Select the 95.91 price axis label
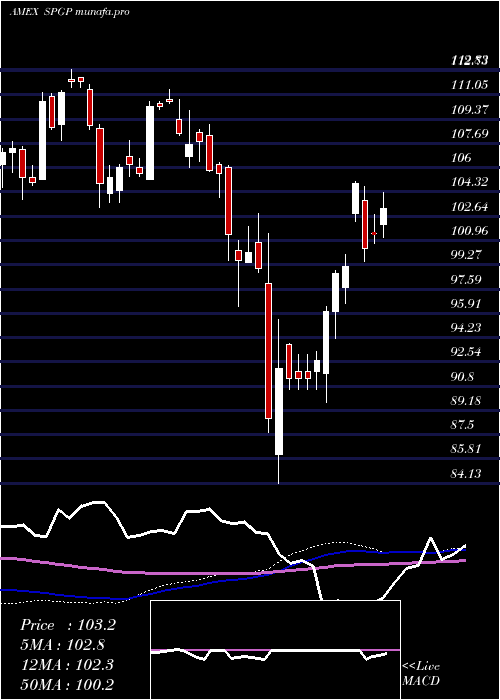This screenshot has height=700, width=500. point(466,304)
